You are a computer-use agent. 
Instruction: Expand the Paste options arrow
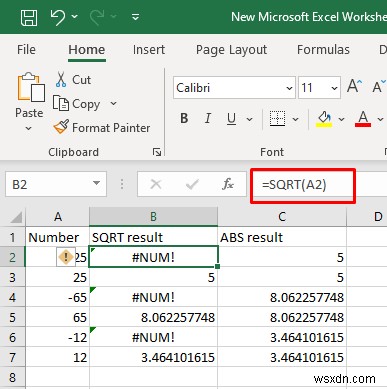[29, 128]
